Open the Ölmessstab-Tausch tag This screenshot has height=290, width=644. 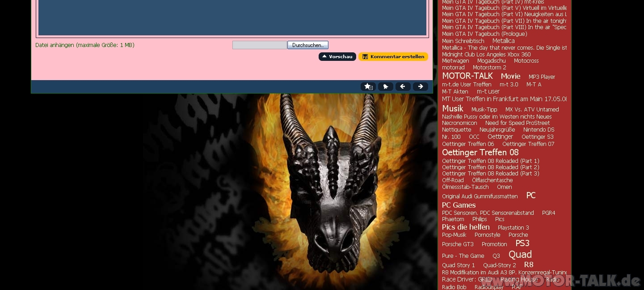click(465, 187)
